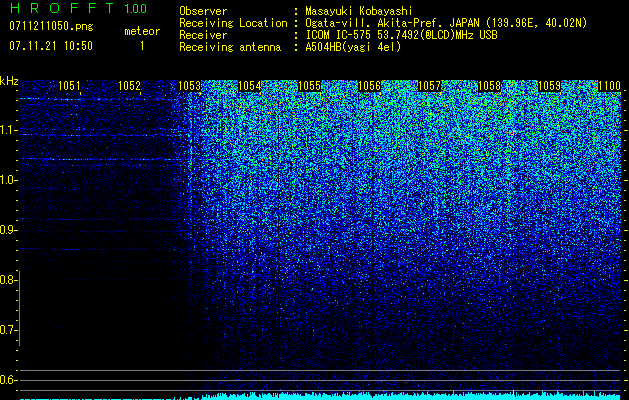Click the 1053 time marker

click(189, 86)
